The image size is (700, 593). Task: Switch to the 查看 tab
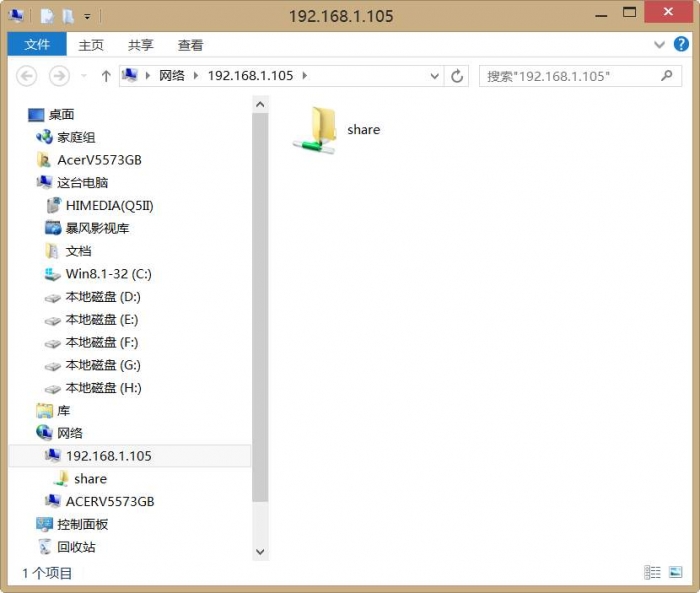pyautogui.click(x=191, y=45)
